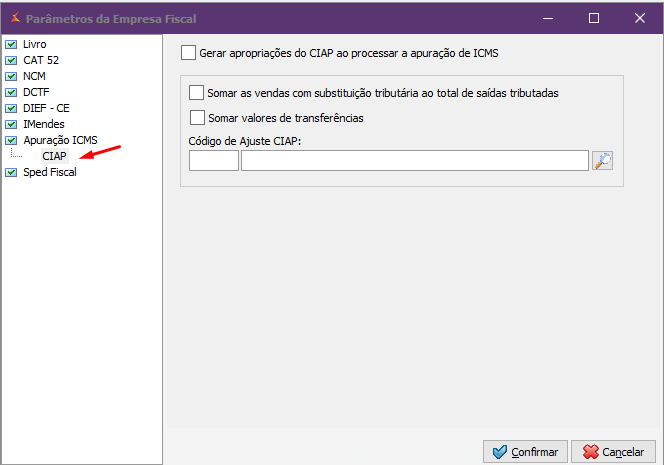
Task: Click the application logo in title bar
Action: click(x=15, y=18)
